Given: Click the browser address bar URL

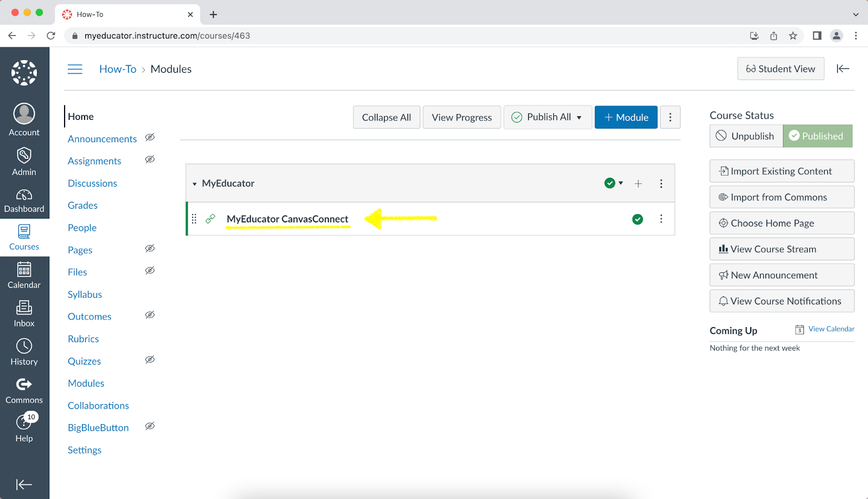Looking at the screenshot, I should click(167, 36).
